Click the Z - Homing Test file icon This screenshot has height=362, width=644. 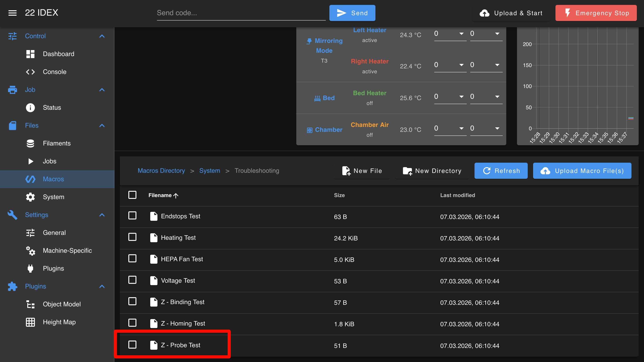[x=154, y=324]
